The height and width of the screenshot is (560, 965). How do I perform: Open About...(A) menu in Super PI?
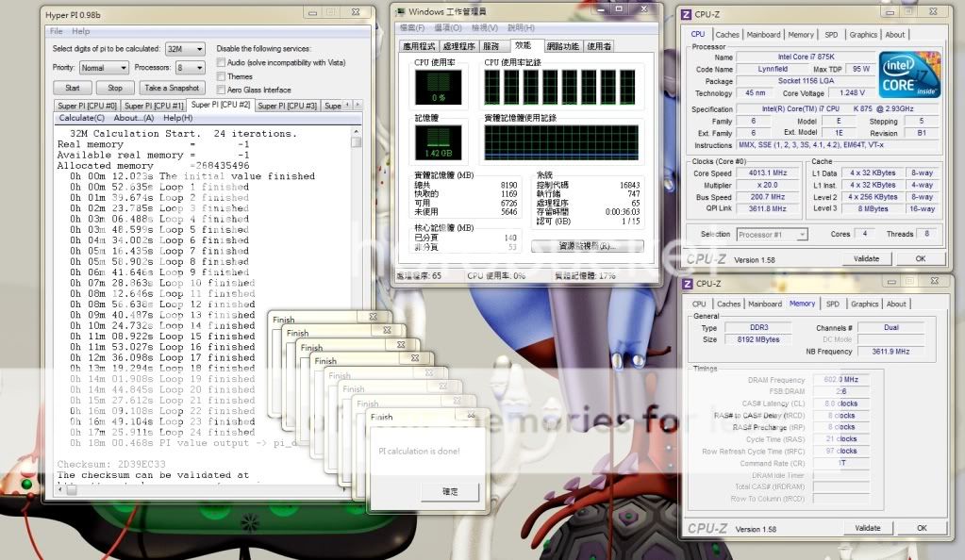click(x=134, y=118)
